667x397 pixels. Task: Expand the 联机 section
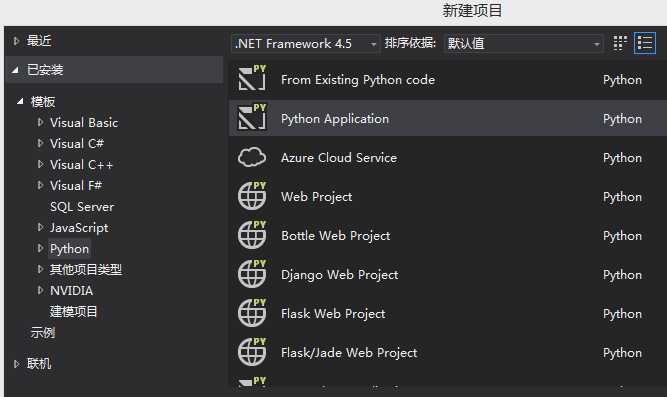pos(16,364)
